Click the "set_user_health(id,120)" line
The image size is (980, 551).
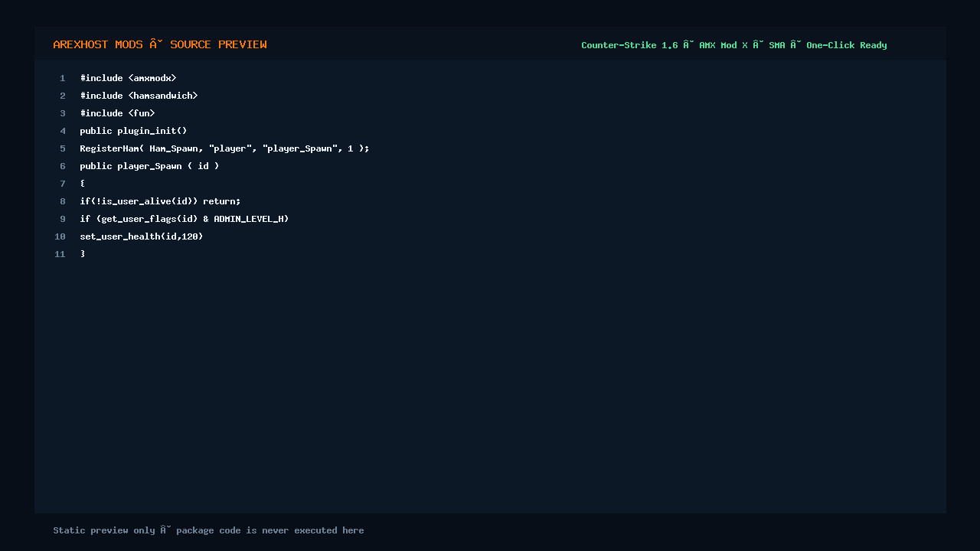tap(142, 236)
